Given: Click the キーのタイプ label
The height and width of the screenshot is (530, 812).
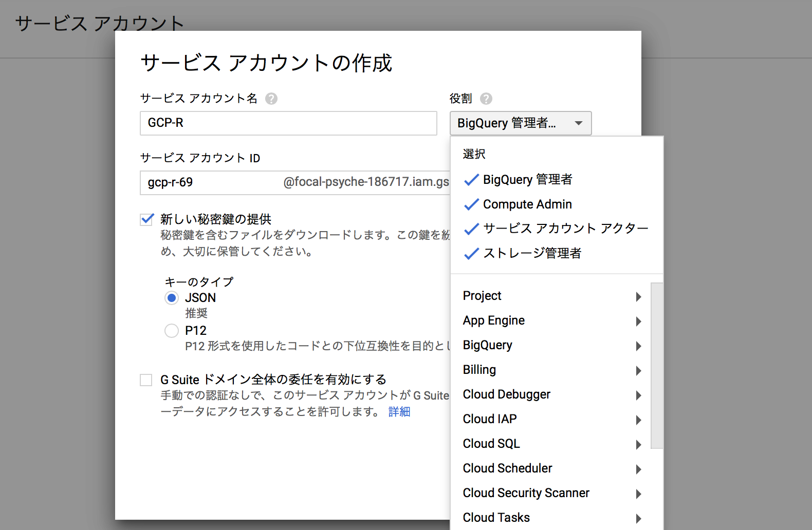Looking at the screenshot, I should point(199,282).
